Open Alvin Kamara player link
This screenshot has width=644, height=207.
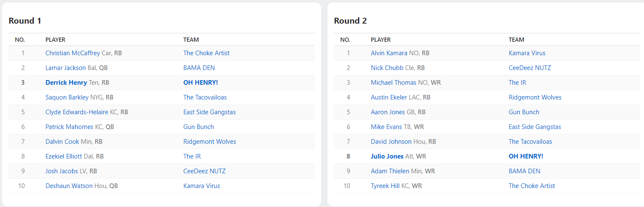pos(389,53)
